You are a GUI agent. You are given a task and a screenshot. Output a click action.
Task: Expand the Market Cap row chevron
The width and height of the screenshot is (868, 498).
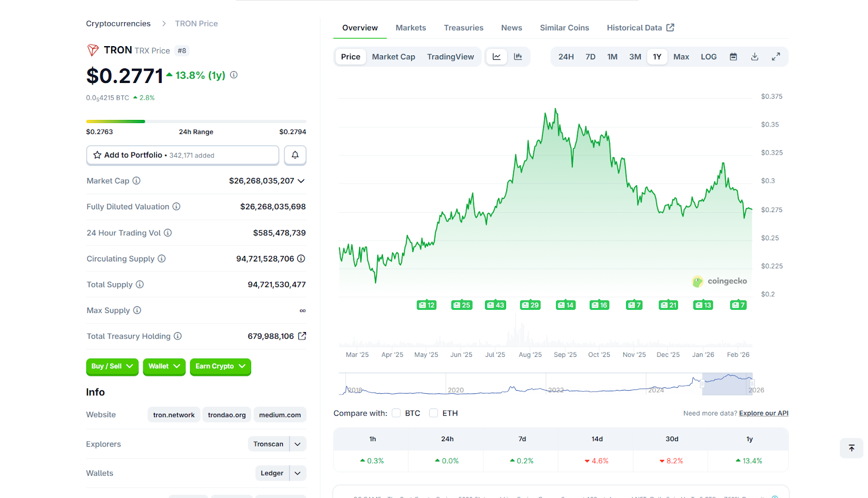(x=302, y=181)
